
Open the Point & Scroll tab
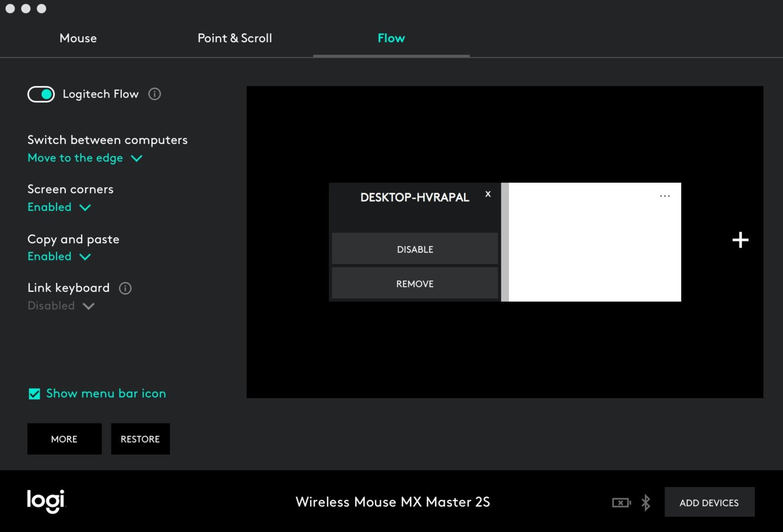(234, 38)
